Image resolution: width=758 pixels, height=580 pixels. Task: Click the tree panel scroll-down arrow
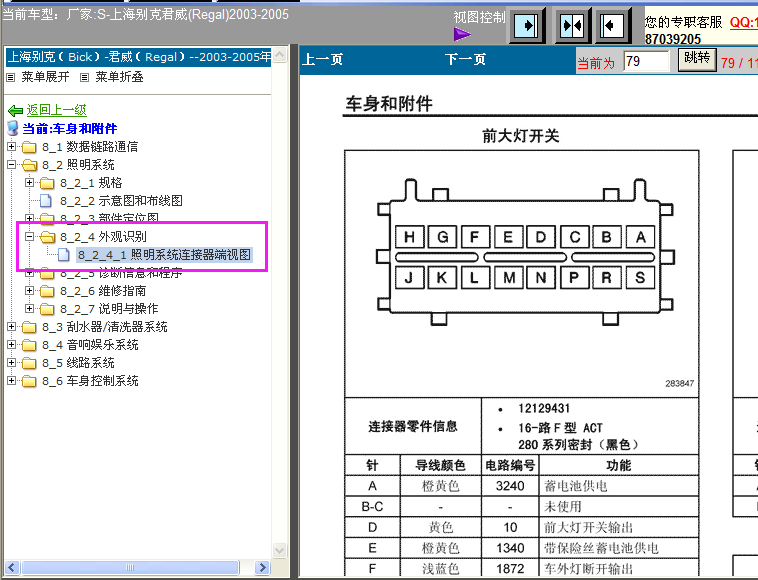click(x=279, y=550)
